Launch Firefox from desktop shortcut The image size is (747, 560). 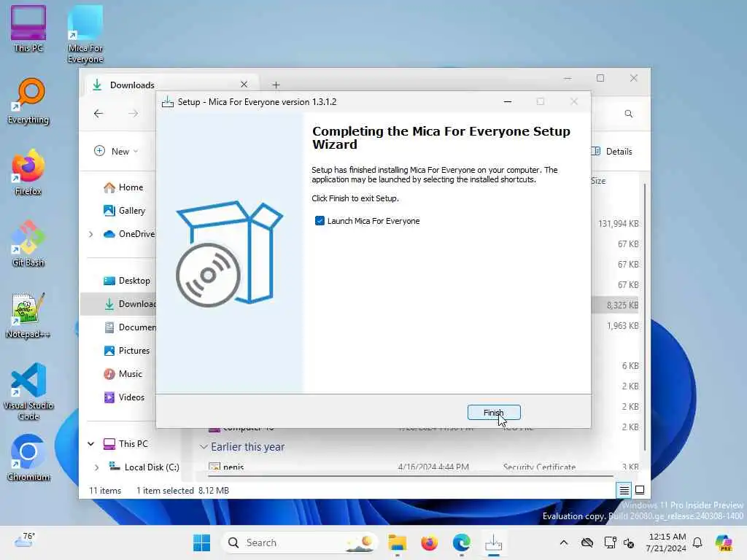point(28,172)
